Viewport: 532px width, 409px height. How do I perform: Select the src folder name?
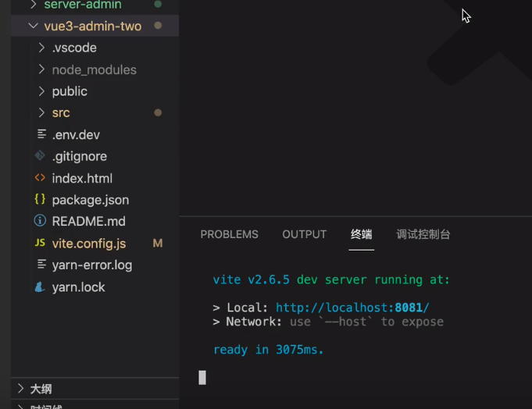pos(61,113)
